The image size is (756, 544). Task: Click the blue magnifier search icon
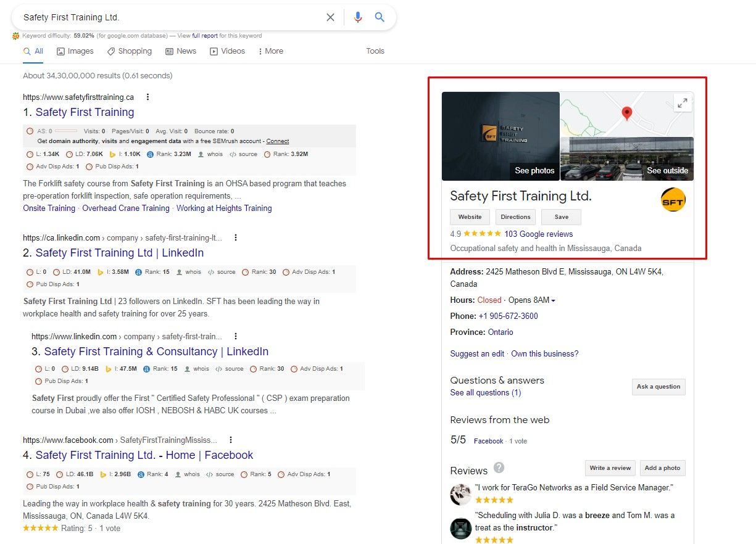pos(380,17)
